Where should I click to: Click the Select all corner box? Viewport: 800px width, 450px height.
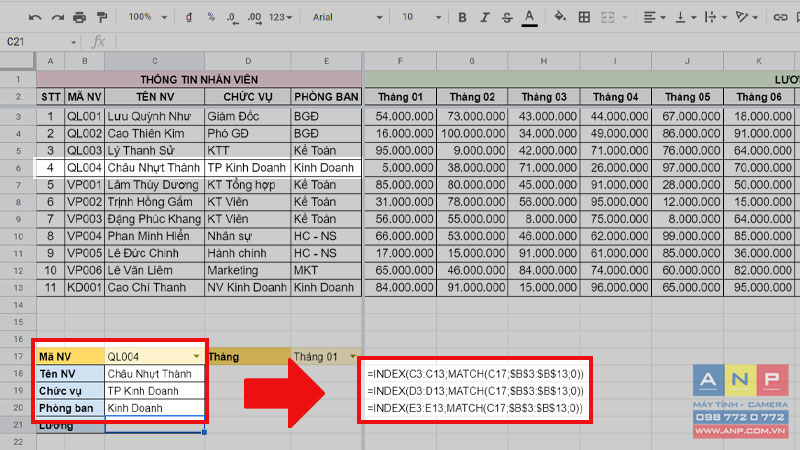[x=18, y=61]
